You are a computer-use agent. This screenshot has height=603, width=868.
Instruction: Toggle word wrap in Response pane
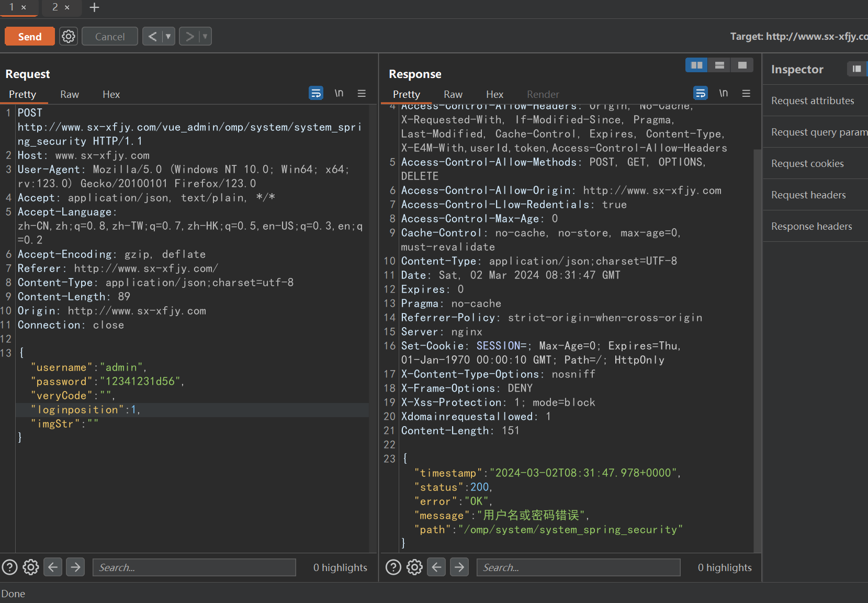click(701, 93)
